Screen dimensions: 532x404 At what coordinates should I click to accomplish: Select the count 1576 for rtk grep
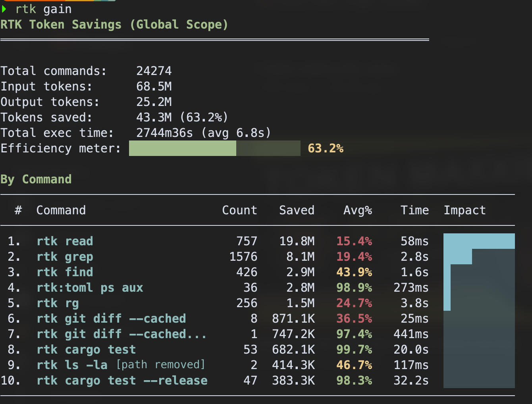[243, 257]
